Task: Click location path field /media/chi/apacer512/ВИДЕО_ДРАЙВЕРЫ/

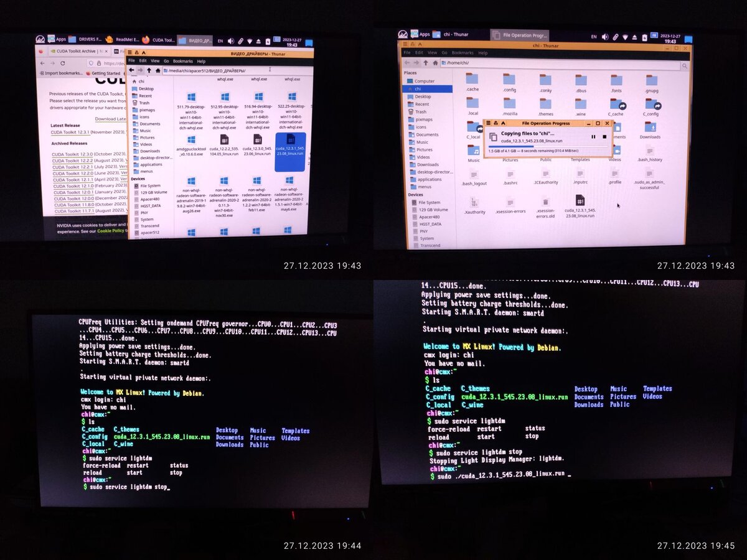Action: (238, 70)
